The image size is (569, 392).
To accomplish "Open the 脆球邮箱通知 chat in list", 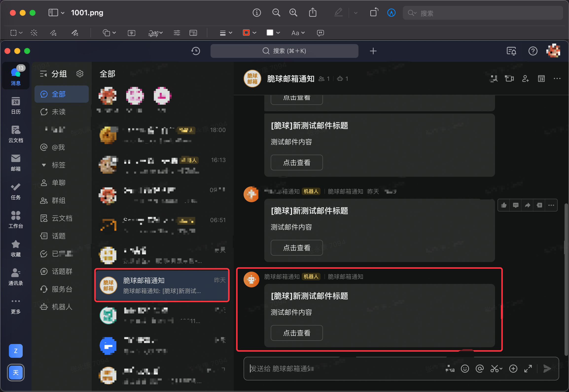I will pos(162,285).
